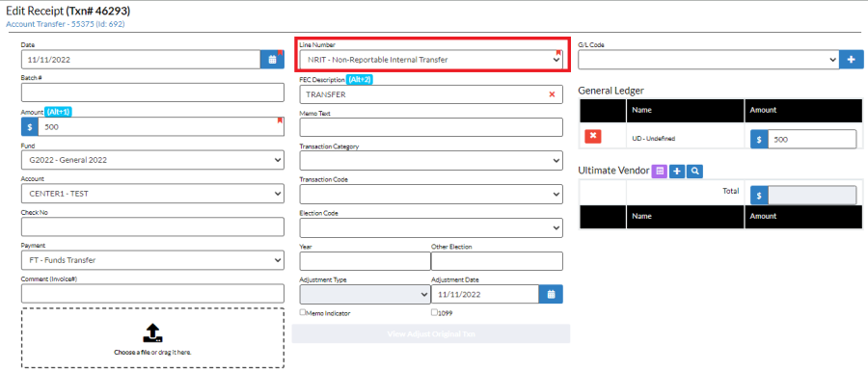Click the dollar icon in General Ledger amount

(x=760, y=140)
